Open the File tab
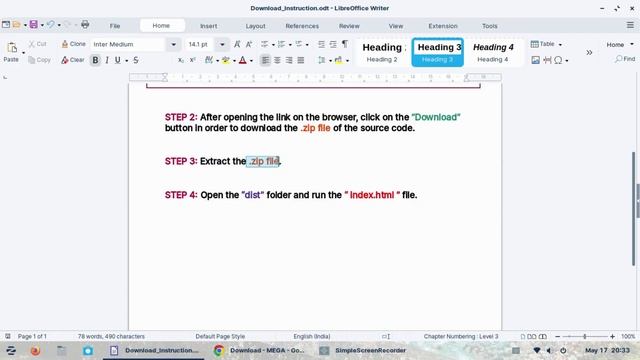This screenshot has height=360, width=640. [x=115, y=26]
